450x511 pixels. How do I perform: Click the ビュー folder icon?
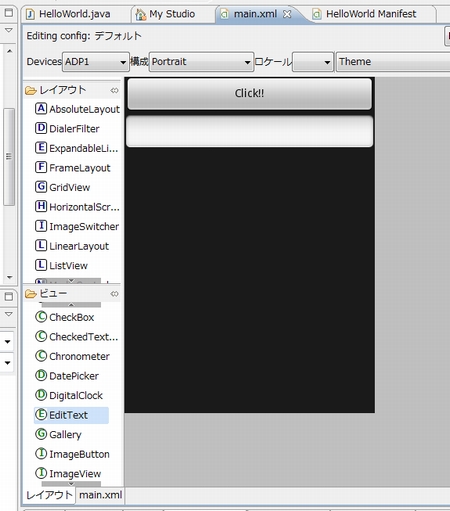[x=31, y=294]
